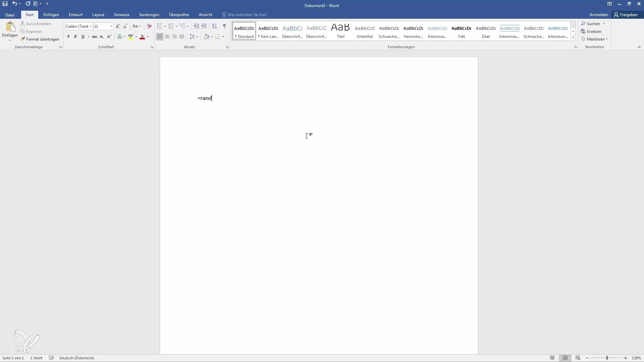Open the Datei tab
The height and width of the screenshot is (362, 644).
point(10,15)
